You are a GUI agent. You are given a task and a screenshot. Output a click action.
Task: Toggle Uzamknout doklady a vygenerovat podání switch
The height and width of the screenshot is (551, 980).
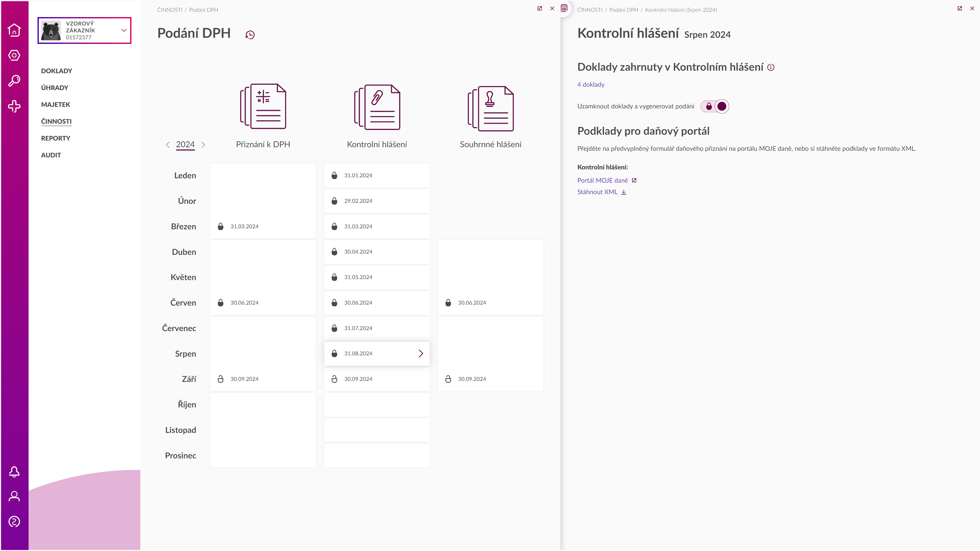[715, 106]
